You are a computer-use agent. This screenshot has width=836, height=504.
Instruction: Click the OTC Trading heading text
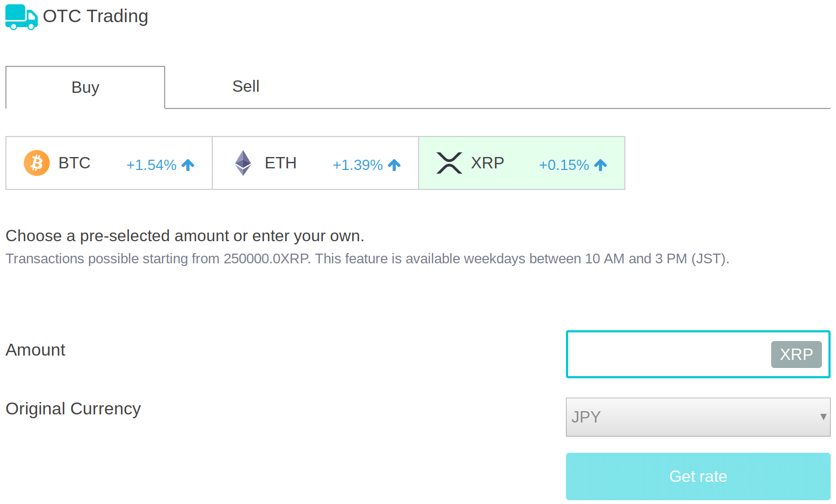[x=96, y=16]
